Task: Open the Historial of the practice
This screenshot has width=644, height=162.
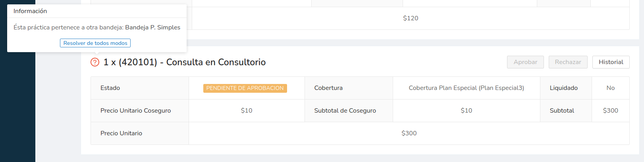Action: [611, 62]
